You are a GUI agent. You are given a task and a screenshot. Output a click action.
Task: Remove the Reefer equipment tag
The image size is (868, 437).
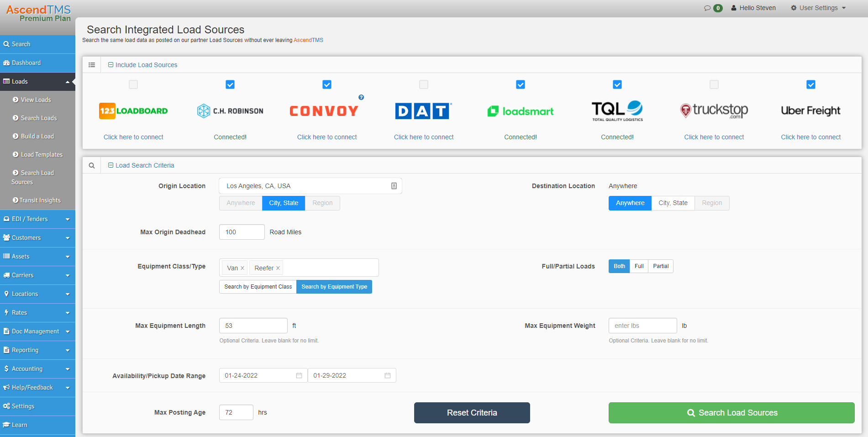click(x=278, y=268)
